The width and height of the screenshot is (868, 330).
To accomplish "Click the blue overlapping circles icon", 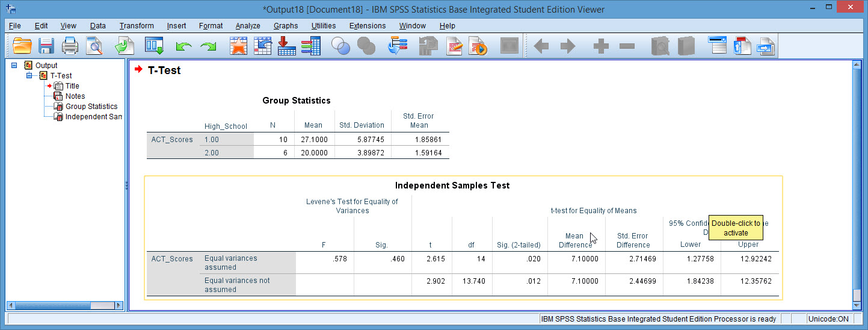I will point(341,46).
